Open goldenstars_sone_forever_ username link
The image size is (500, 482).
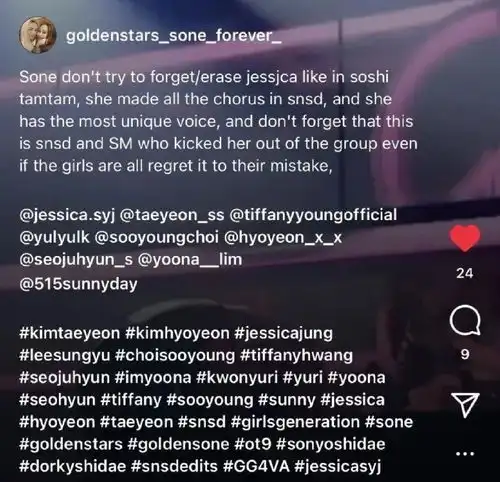pyautogui.click(x=174, y=35)
